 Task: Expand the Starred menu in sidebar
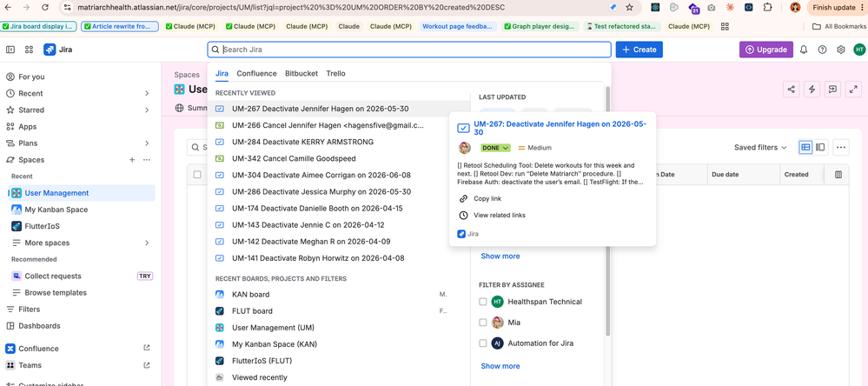pos(147,110)
